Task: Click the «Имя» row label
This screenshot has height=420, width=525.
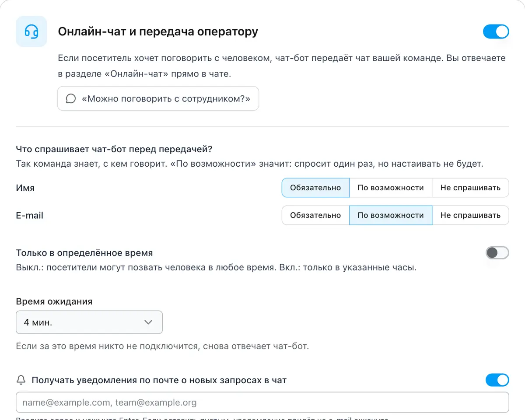Action: point(25,188)
